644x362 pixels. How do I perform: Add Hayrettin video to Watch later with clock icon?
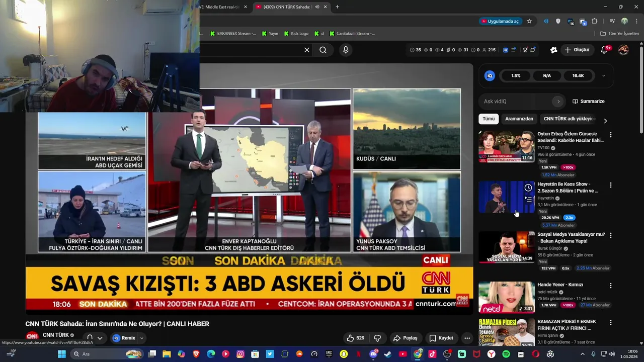coord(528,188)
